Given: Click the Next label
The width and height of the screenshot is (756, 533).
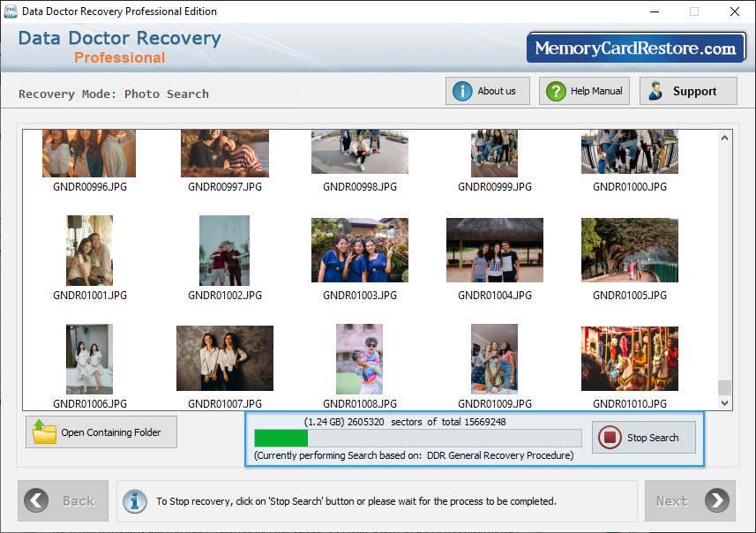Looking at the screenshot, I should 671,501.
